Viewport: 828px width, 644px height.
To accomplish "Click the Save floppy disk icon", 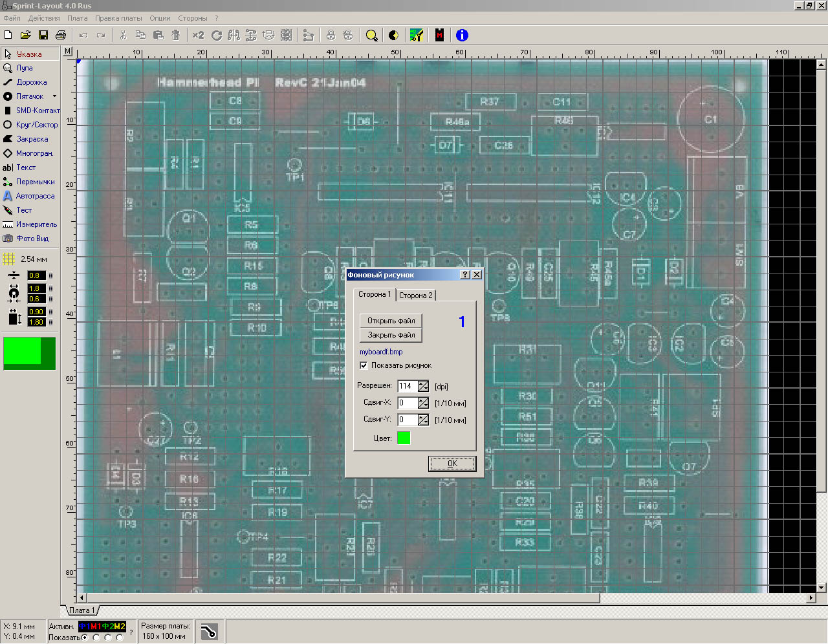I will point(43,35).
